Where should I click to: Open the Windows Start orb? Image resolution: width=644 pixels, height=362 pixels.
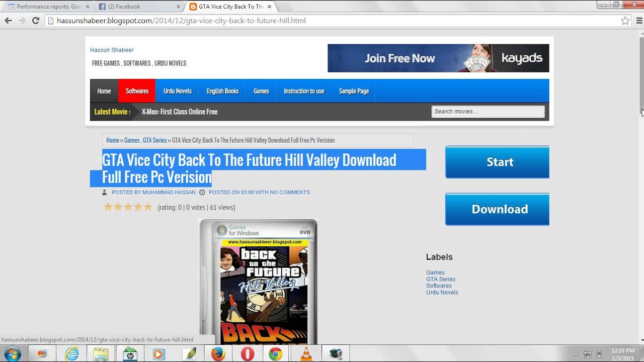point(12,353)
